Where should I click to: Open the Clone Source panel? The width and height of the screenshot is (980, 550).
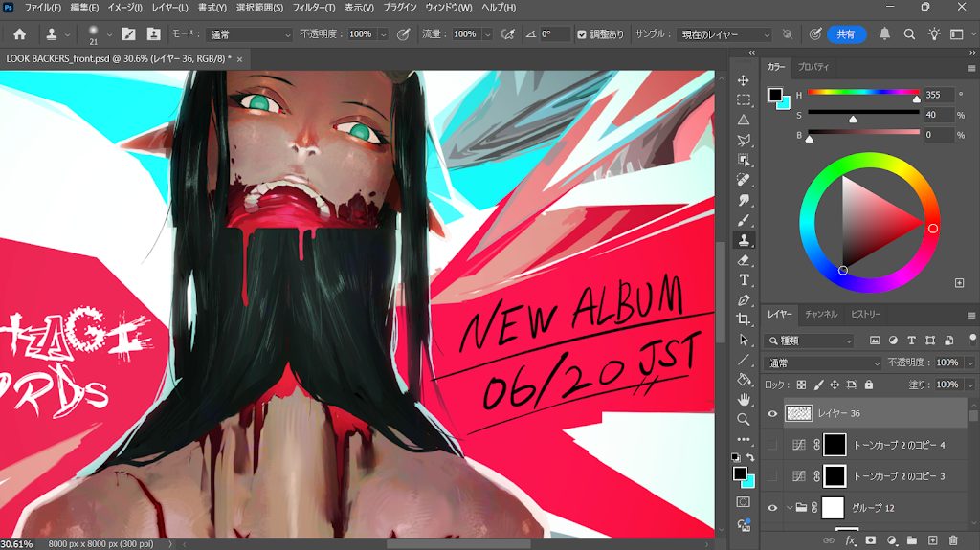point(153,34)
